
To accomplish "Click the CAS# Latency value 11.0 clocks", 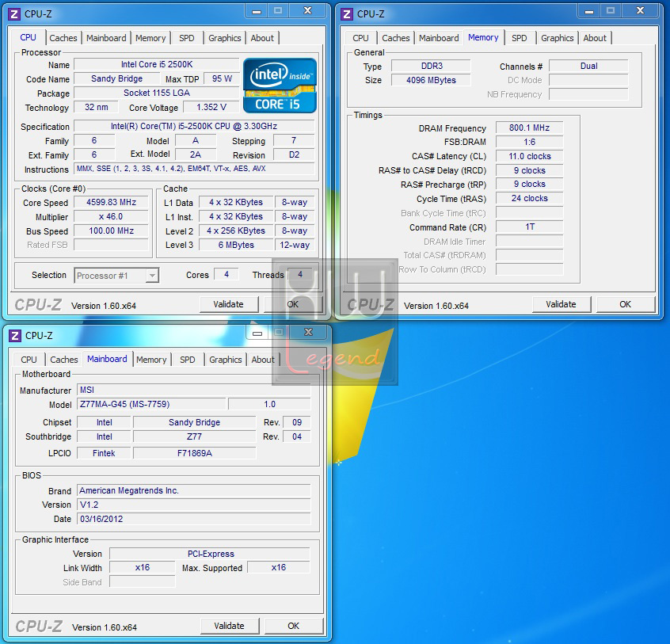I will pyautogui.click(x=529, y=156).
